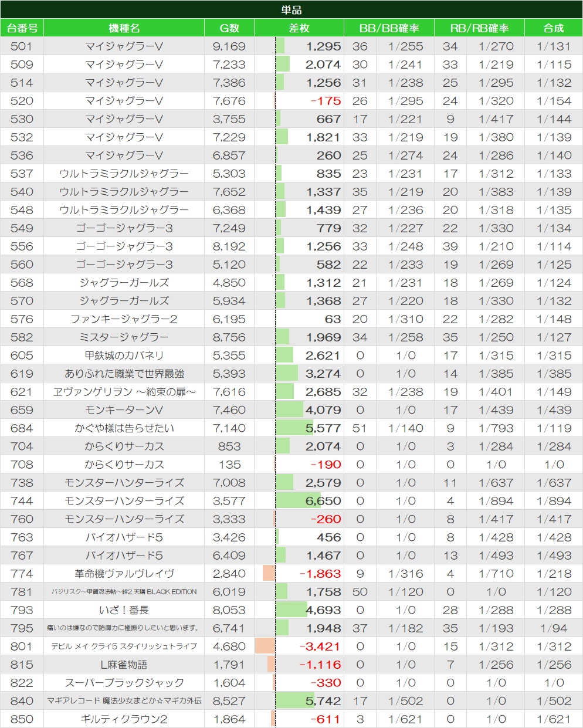Click からくりサーカス in row 704

pos(124,446)
